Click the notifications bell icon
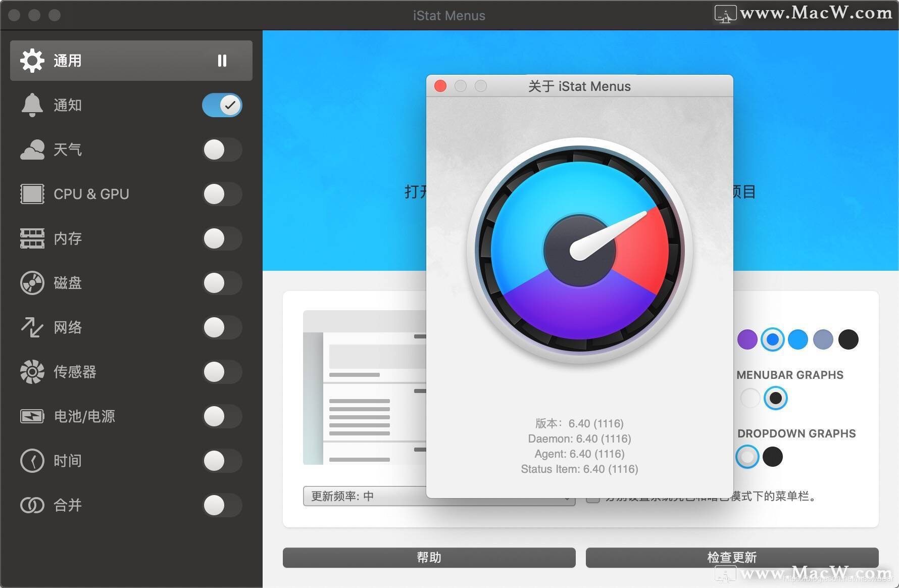 (32, 105)
